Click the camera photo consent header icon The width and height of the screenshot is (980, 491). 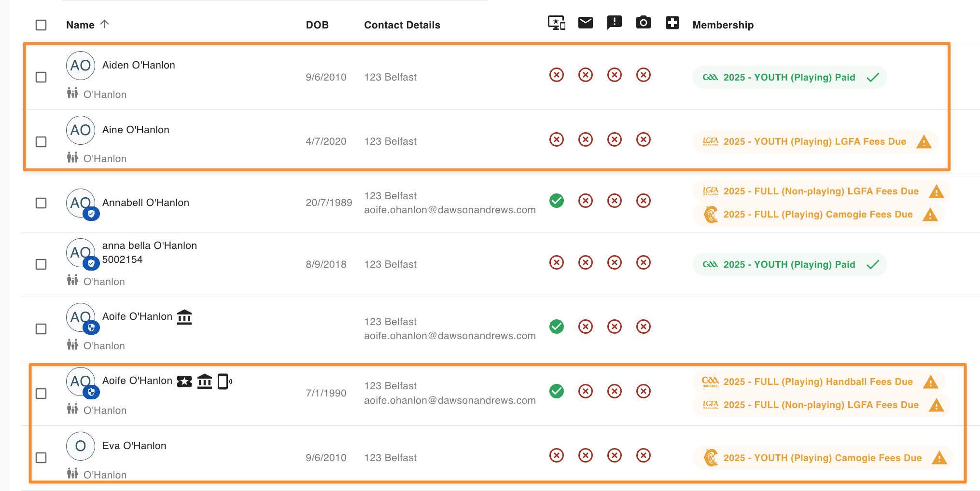click(x=644, y=23)
